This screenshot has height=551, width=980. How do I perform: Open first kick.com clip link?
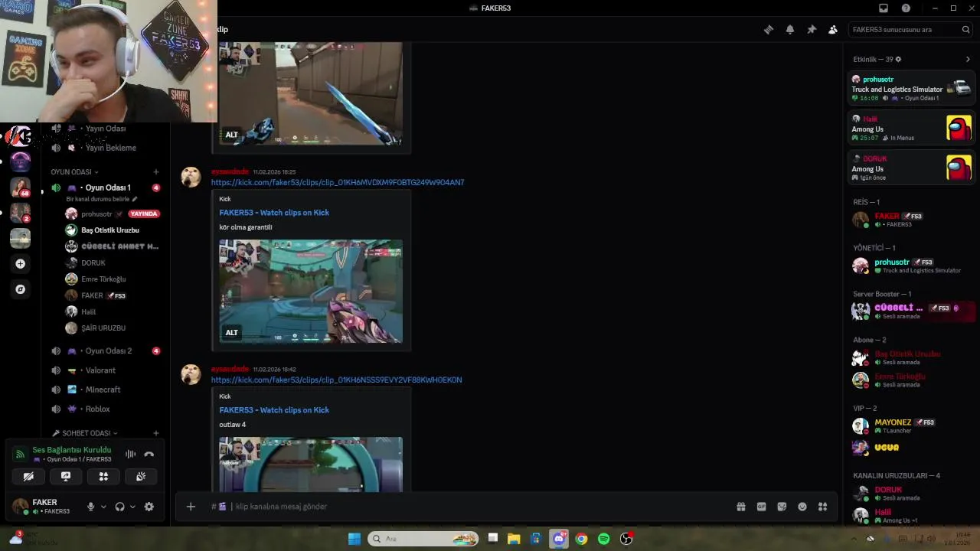pos(338,183)
